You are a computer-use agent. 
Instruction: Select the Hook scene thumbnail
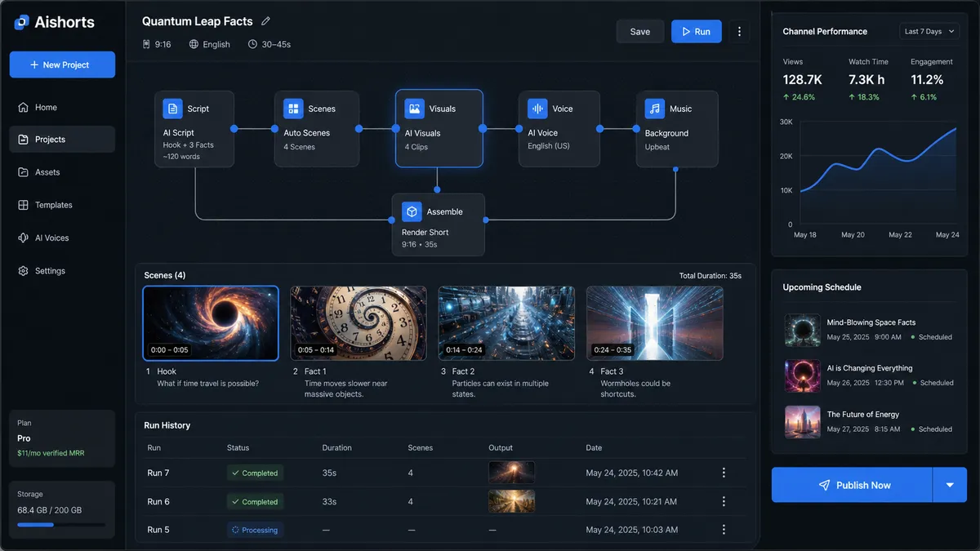coord(211,323)
